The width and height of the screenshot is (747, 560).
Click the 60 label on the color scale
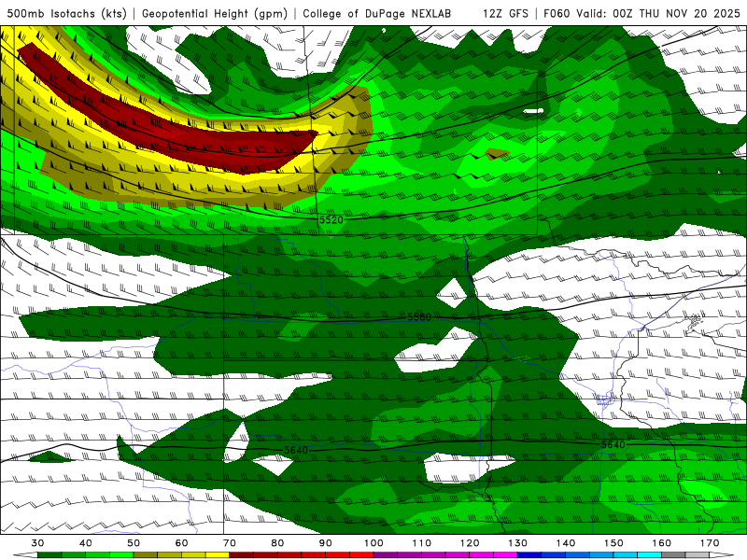tap(181, 543)
